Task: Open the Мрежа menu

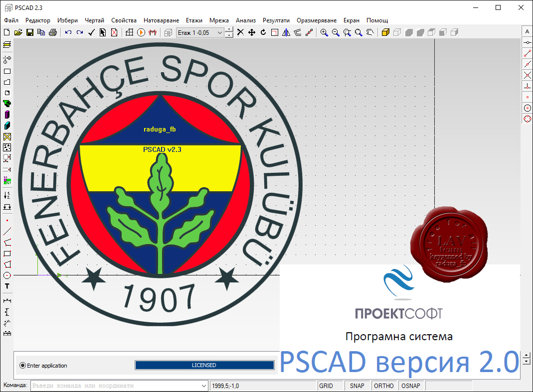Action: click(x=219, y=20)
